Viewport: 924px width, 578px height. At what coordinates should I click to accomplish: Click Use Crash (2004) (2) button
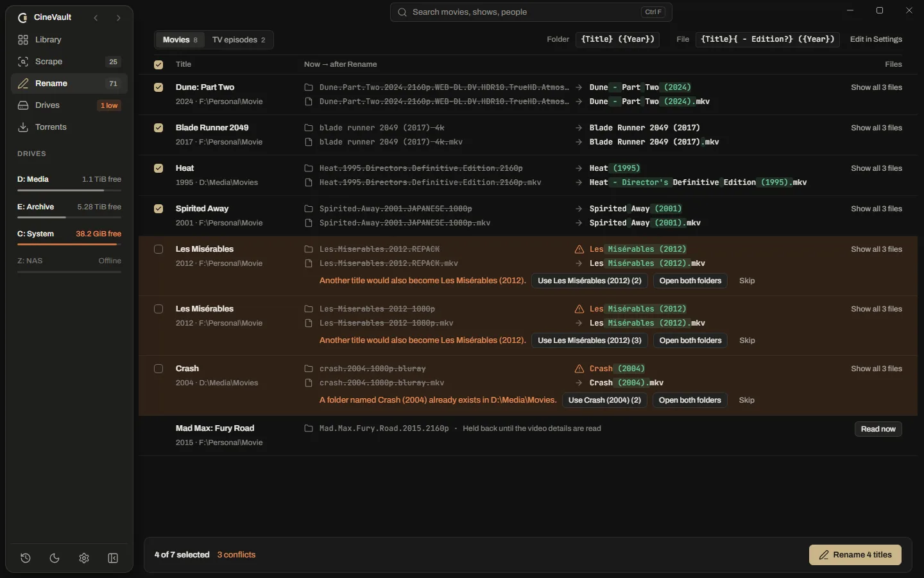[x=604, y=400]
